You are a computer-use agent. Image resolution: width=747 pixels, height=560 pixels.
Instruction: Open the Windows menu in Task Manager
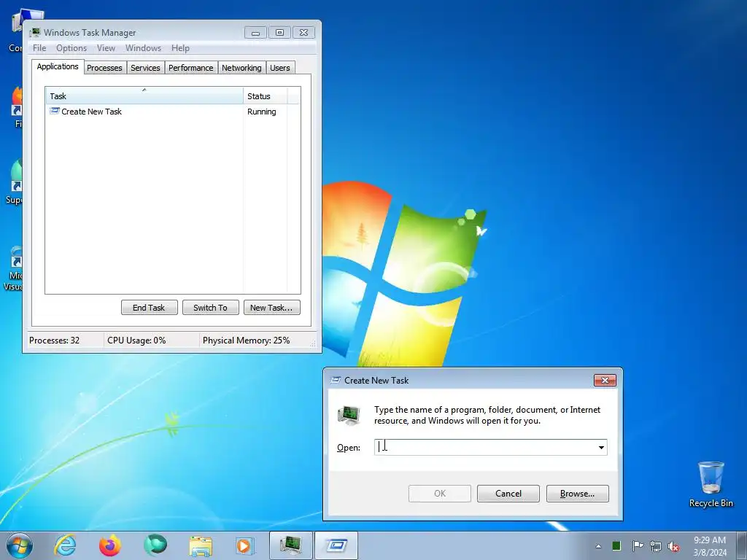pyautogui.click(x=143, y=48)
